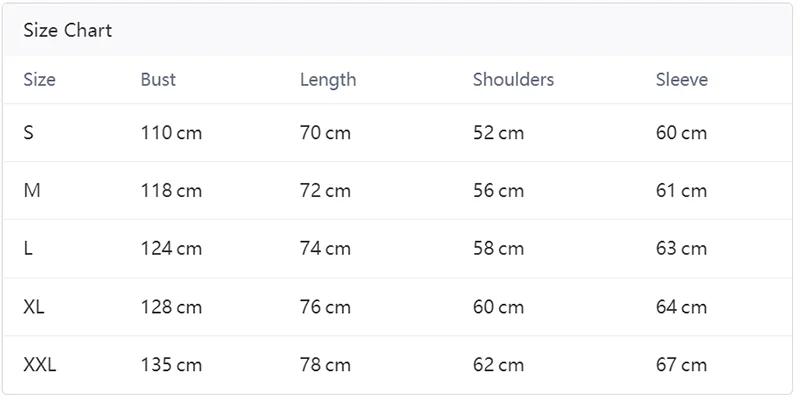
Task: Select the 52 cm shoulders value
Action: tap(498, 132)
